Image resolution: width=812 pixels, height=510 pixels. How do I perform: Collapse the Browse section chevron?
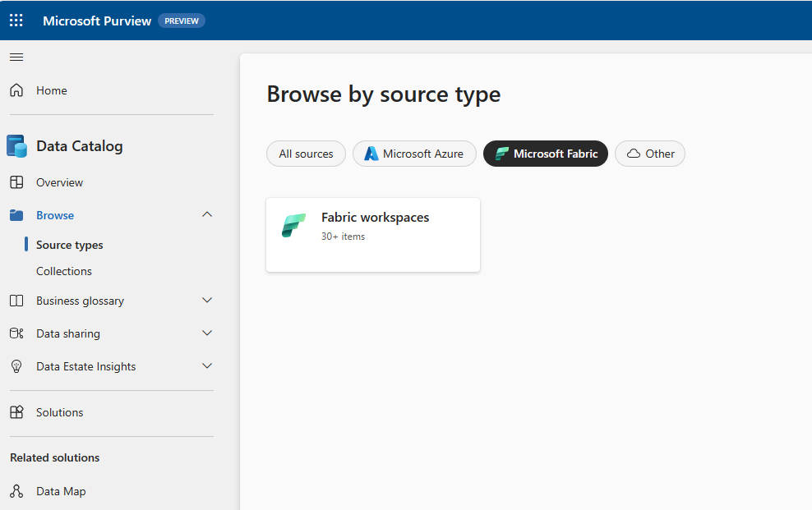[207, 214]
